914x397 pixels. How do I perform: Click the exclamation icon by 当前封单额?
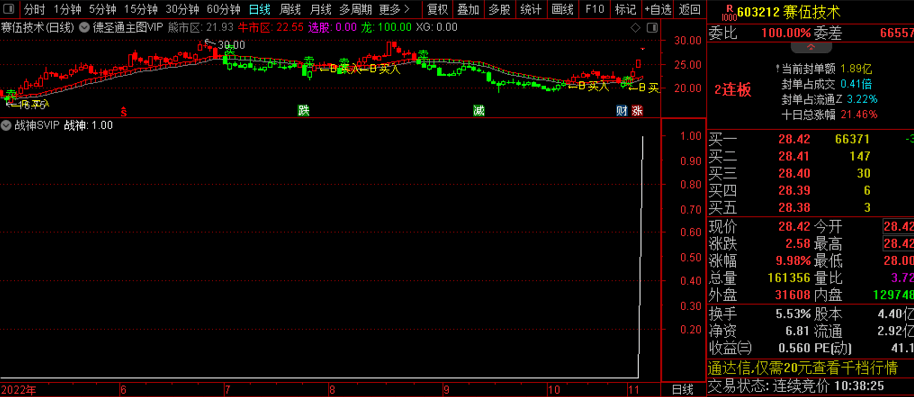click(778, 69)
